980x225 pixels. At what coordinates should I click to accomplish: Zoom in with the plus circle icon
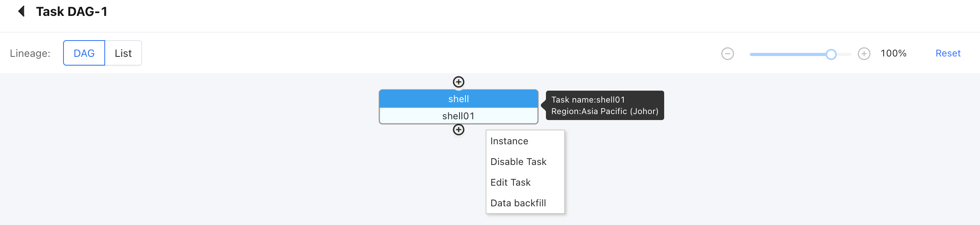click(864, 54)
